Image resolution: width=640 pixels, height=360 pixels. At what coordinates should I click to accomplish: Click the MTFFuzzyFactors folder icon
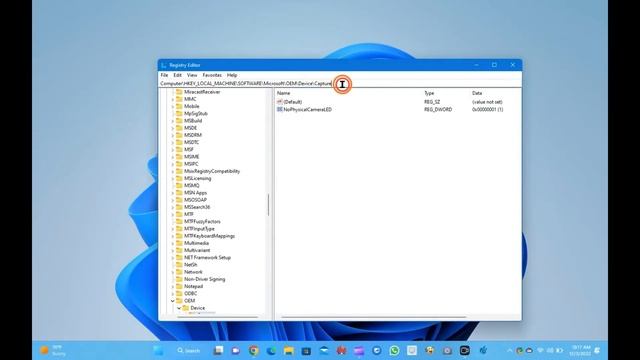[179, 221]
